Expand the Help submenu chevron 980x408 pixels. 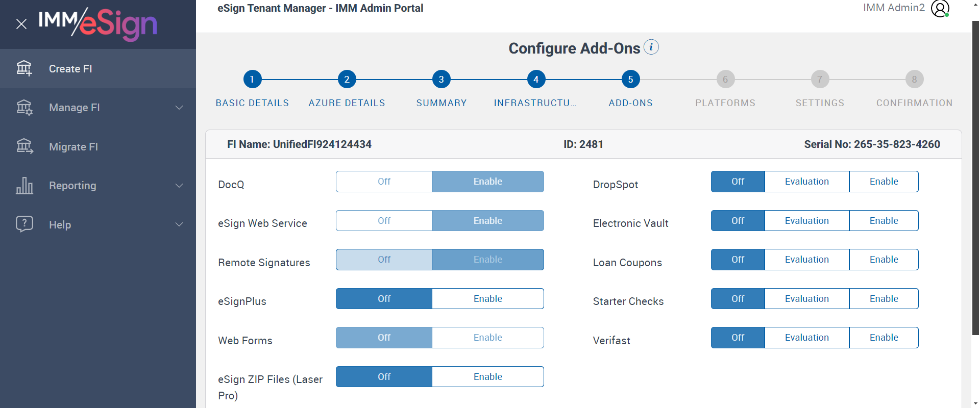click(179, 224)
